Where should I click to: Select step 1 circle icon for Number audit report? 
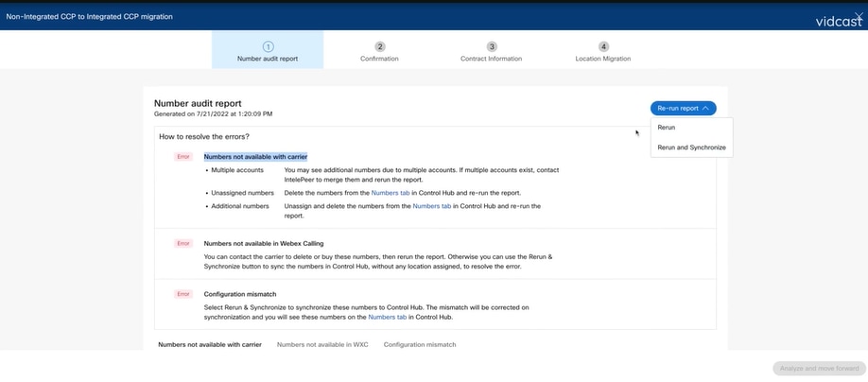[x=268, y=46]
